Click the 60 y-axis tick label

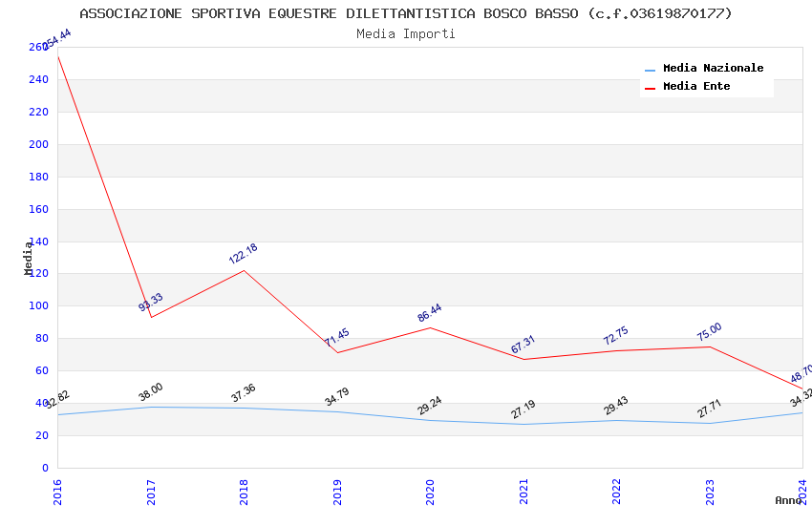[x=42, y=370]
